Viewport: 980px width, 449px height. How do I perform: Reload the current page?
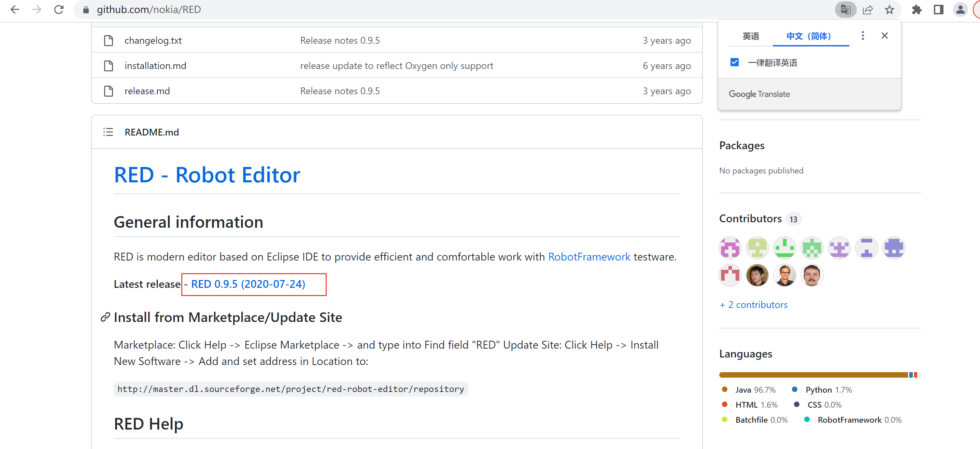(x=59, y=10)
